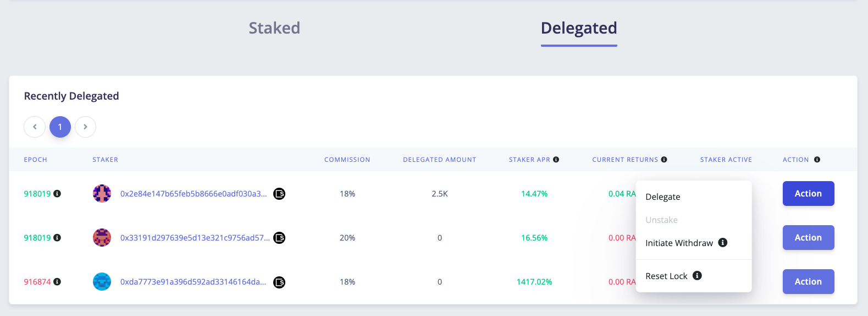This screenshot has height=316, width=868.
Task: Open staker address link 0xda7773e91a39
Action: coord(193,282)
